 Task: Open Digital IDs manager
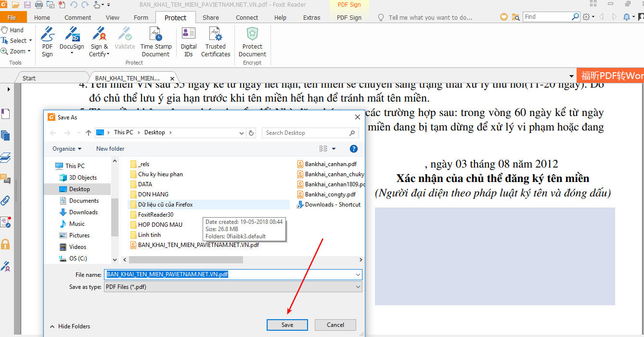pos(189,42)
